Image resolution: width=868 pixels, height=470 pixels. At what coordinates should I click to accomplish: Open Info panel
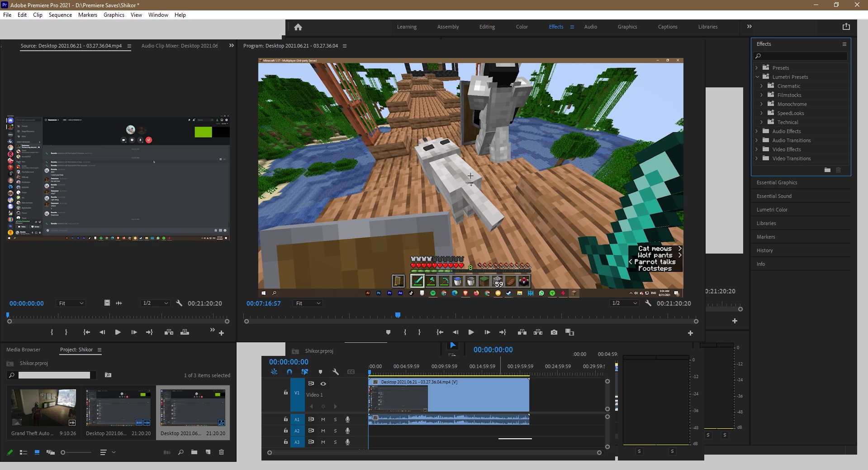760,264
